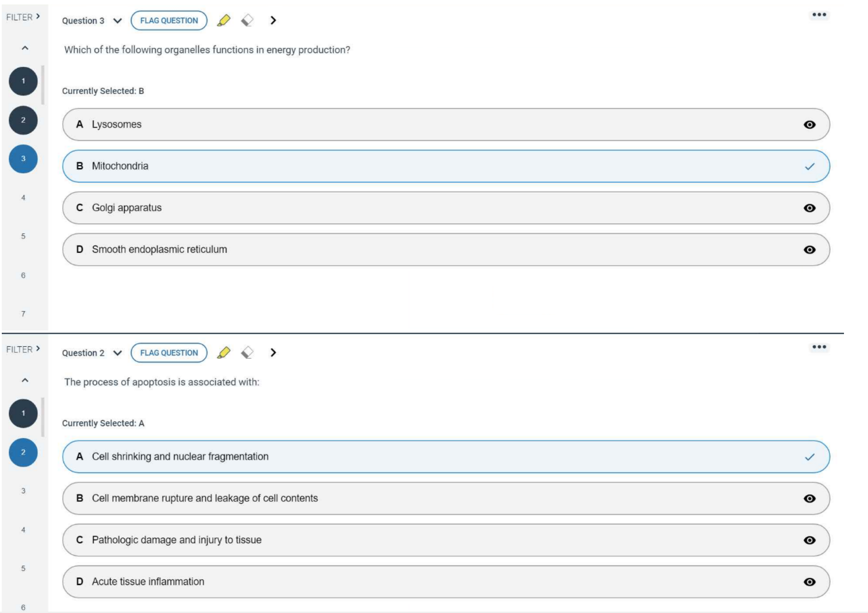868x613 pixels.
Task: Click the eraser icon in Question 2
Action: coord(247,353)
